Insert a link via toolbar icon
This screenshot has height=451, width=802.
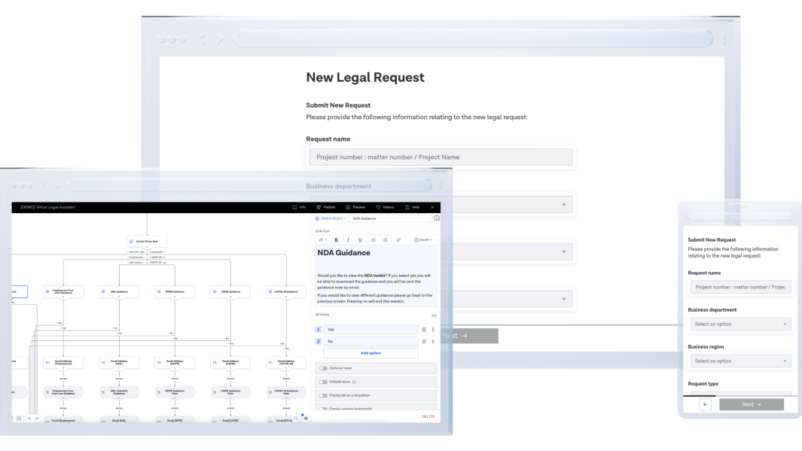[398, 240]
